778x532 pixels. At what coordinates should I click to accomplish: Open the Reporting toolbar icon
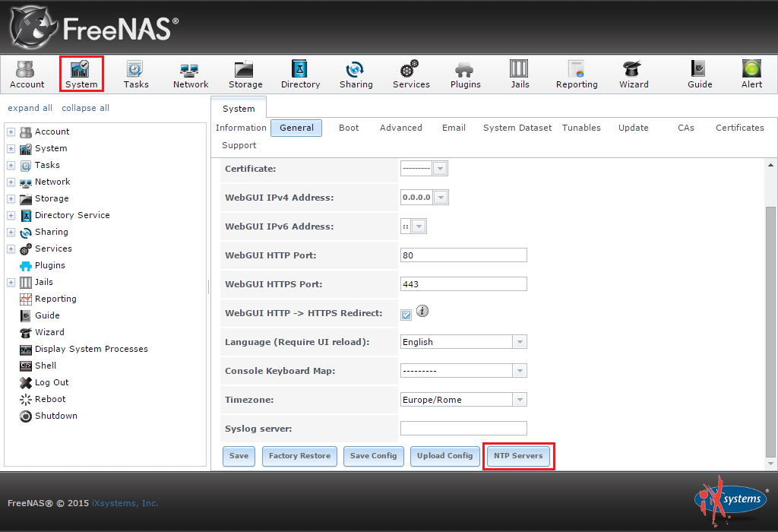click(577, 74)
